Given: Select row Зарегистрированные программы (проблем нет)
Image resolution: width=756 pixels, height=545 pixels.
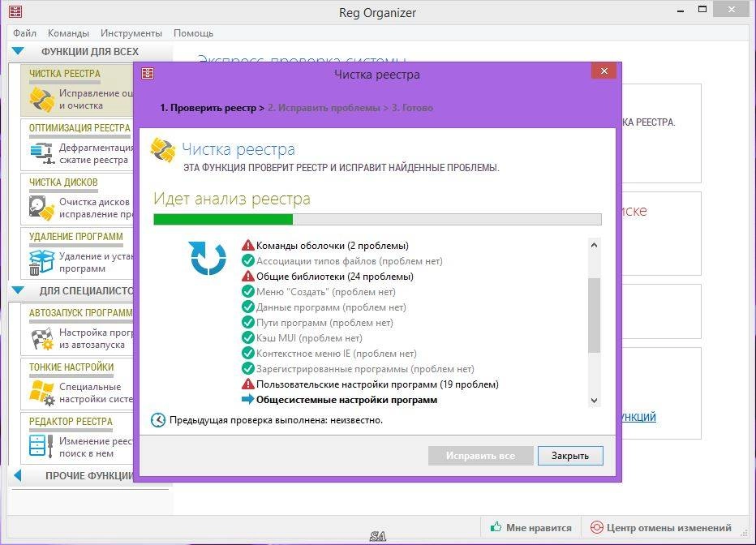Looking at the screenshot, I should click(x=365, y=369).
